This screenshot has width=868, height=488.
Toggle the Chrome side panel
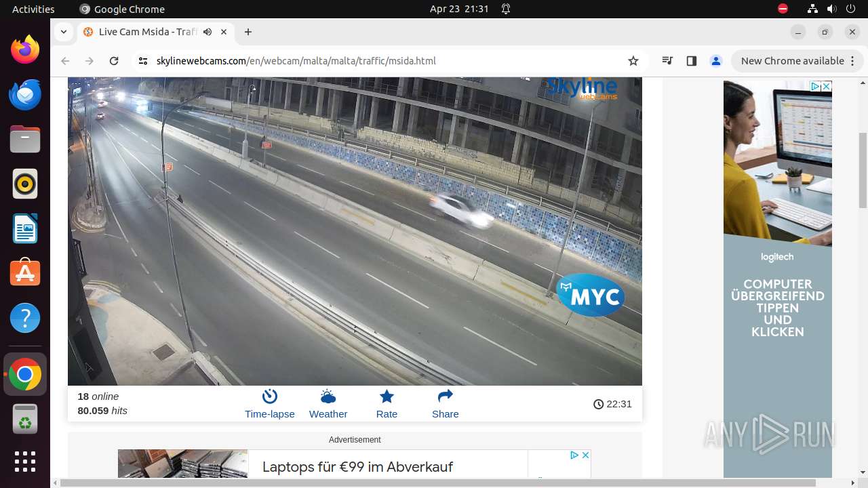click(692, 61)
